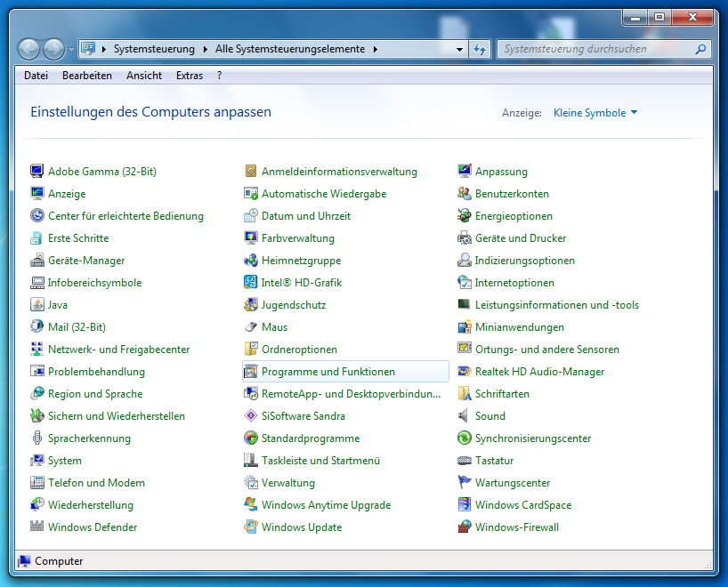This screenshot has height=587, width=728.
Task: Click the Windows Update icon
Action: (x=251, y=527)
